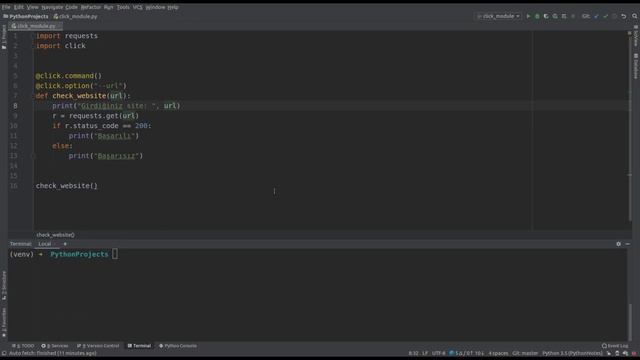640x360 pixels.
Task: Open the File menu
Action: (6, 7)
